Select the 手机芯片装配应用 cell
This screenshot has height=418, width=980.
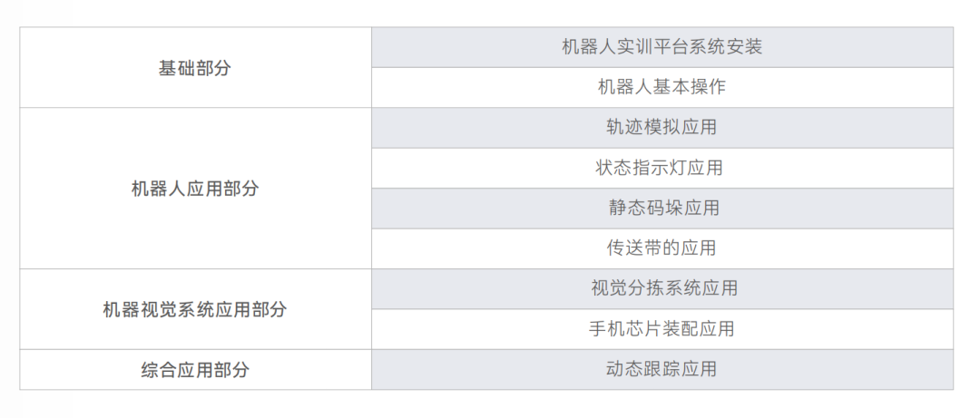pos(661,329)
